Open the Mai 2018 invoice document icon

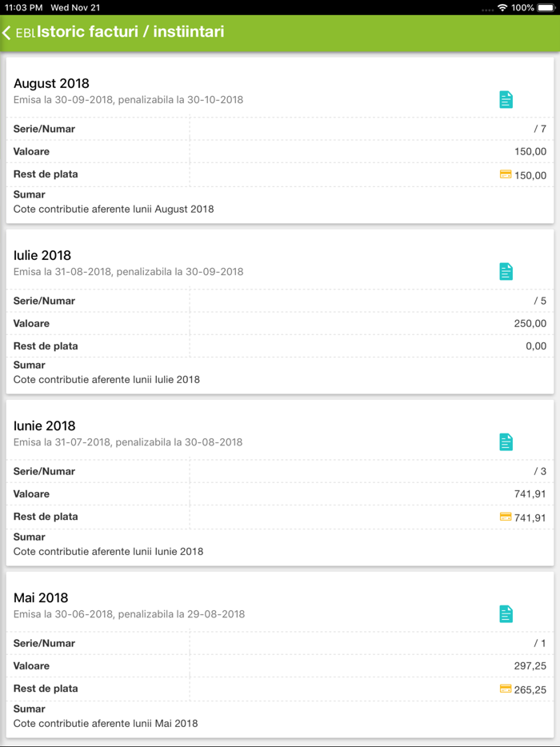(x=506, y=613)
